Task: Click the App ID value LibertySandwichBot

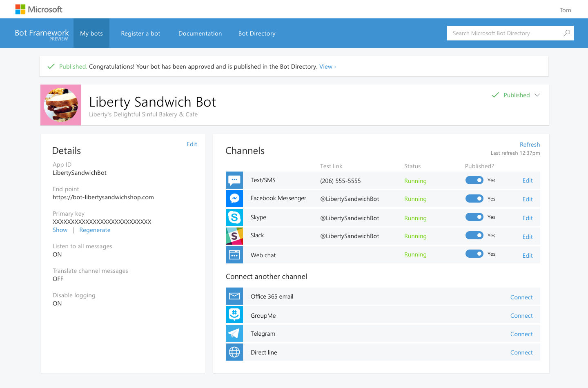Action: [80, 173]
